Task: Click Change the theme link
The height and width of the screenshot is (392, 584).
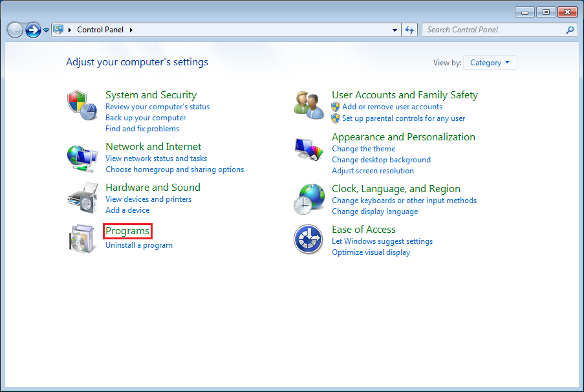Action: click(363, 149)
